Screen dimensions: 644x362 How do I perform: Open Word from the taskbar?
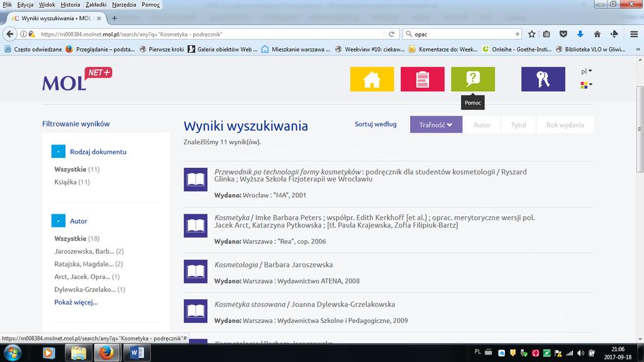tap(136, 353)
